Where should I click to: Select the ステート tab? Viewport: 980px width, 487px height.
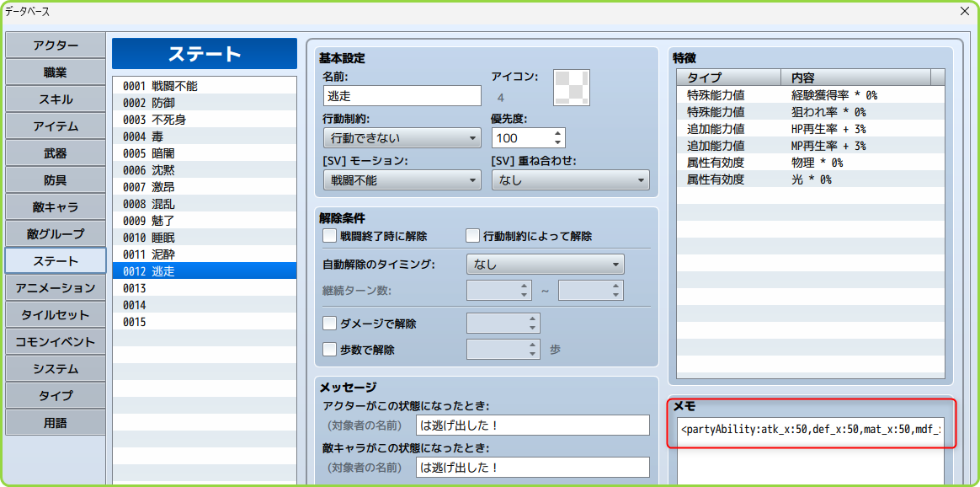pos(56,260)
